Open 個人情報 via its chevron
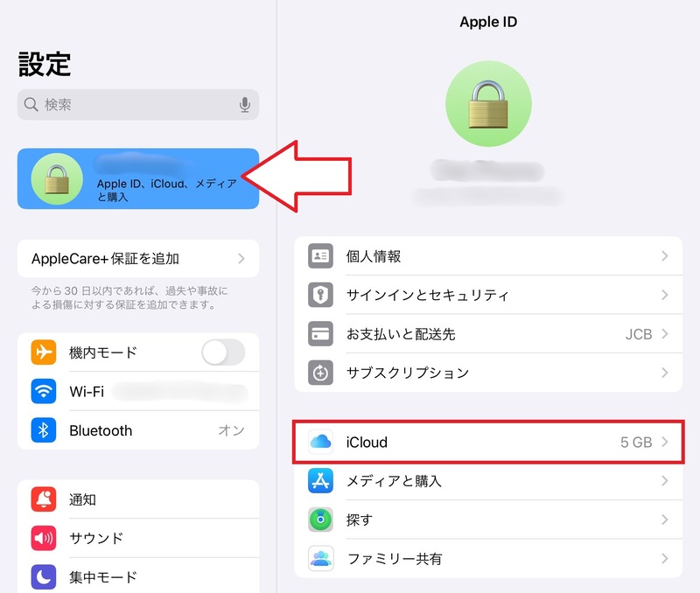This screenshot has width=700, height=593. (x=665, y=255)
